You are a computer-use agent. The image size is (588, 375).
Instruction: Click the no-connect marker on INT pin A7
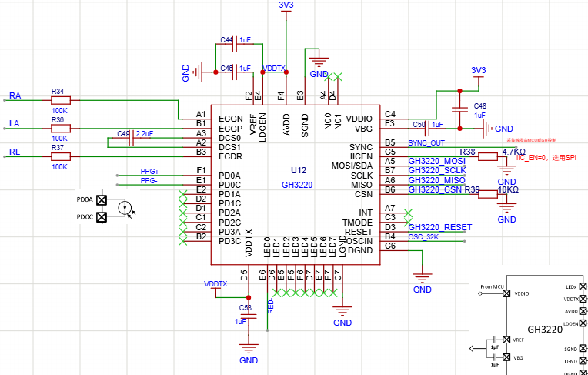tap(407, 213)
